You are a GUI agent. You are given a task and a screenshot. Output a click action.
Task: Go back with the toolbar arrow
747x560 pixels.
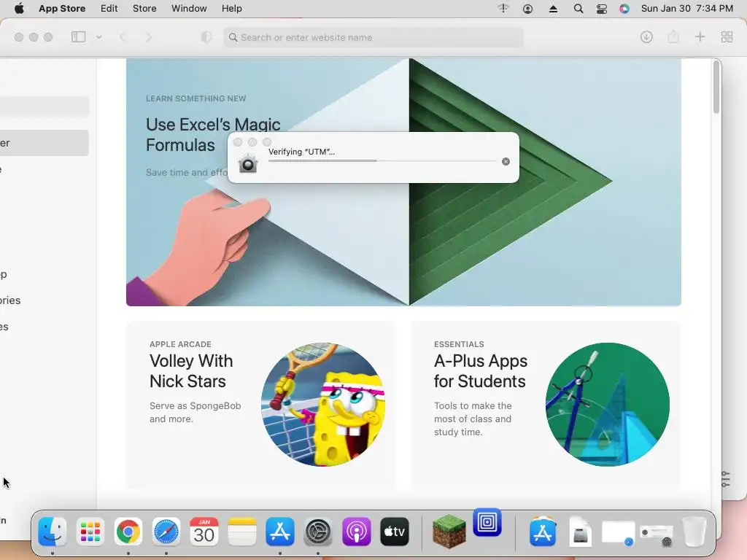pyautogui.click(x=123, y=37)
